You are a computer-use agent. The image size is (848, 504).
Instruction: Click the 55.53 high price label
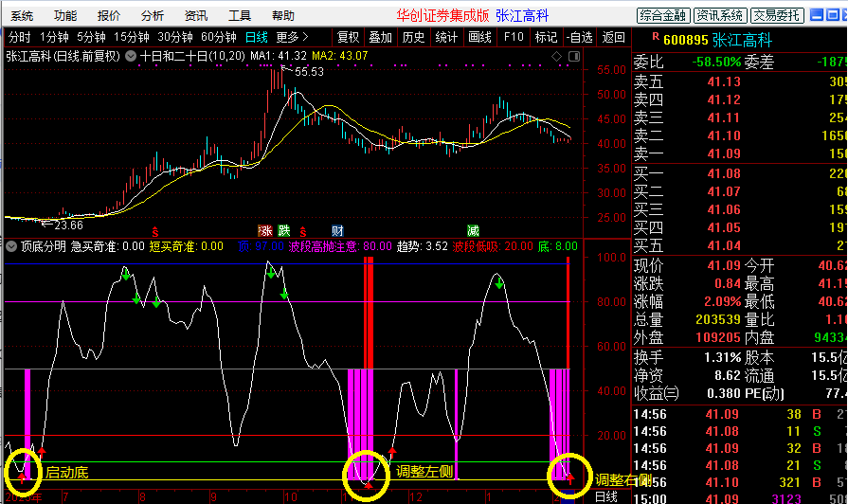tap(309, 72)
